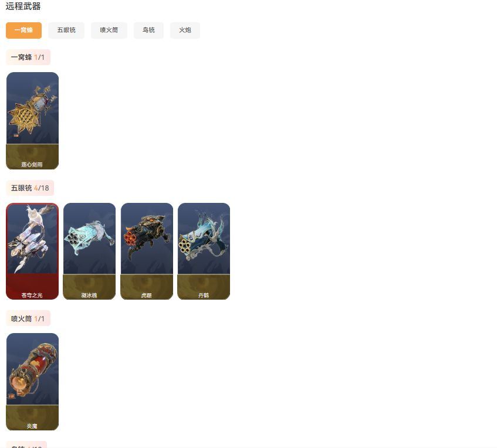Click the 苍穹之光 name on red footer
Image resolution: width=497 pixels, height=448 pixels.
[32, 295]
